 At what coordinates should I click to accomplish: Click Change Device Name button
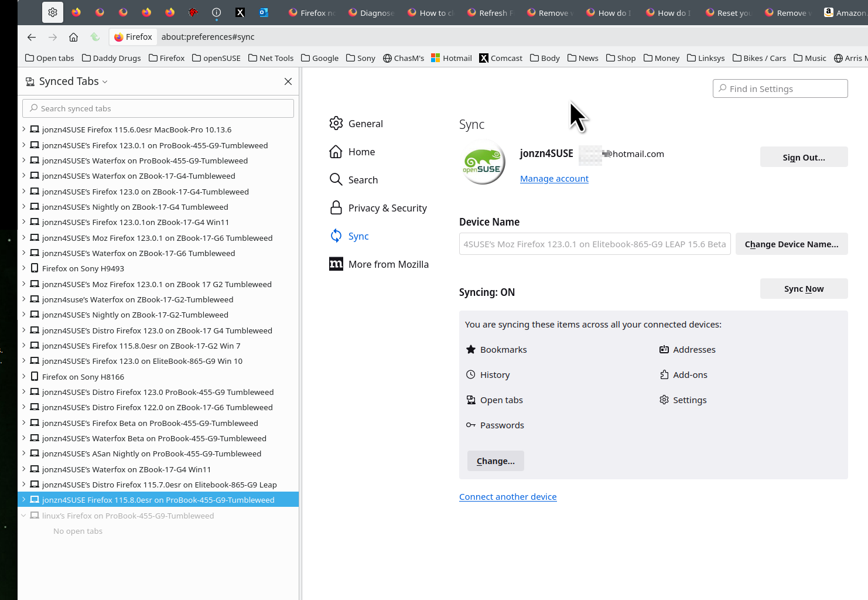click(x=791, y=244)
